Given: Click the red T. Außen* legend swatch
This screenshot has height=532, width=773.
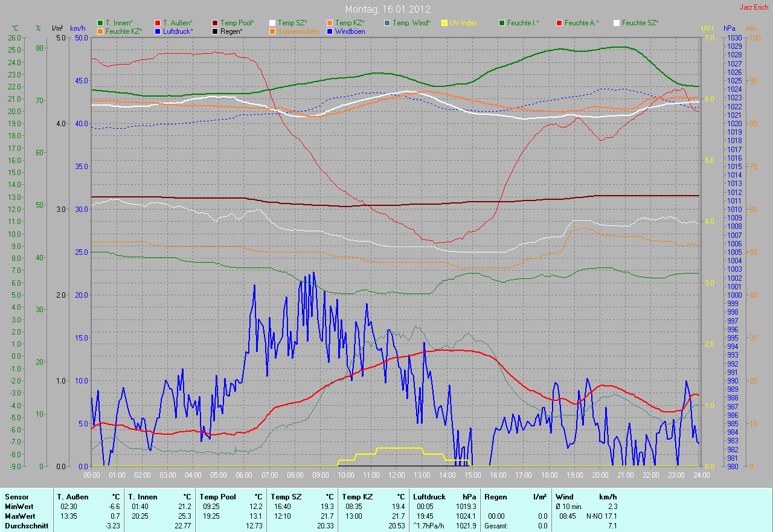Looking at the screenshot, I should (x=158, y=23).
